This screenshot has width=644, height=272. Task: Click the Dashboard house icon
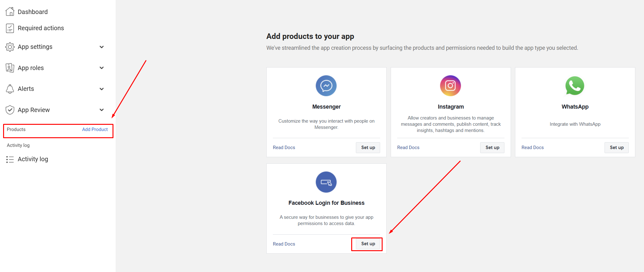point(10,12)
